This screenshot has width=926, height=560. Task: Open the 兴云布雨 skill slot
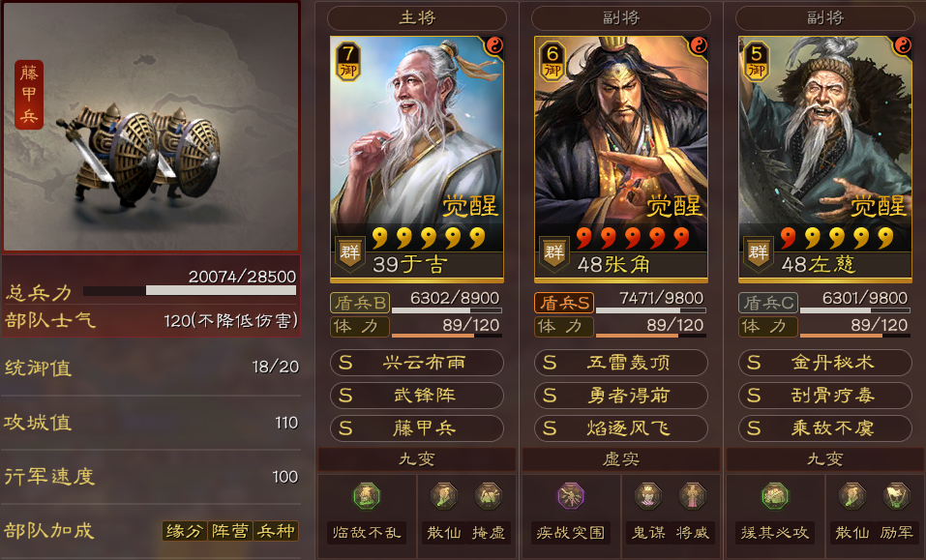click(x=417, y=363)
